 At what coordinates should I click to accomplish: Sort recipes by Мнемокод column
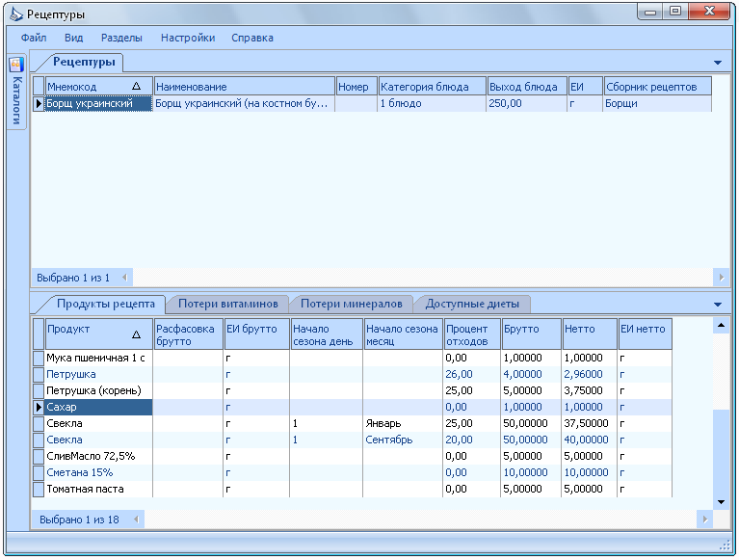pyautogui.click(x=99, y=86)
